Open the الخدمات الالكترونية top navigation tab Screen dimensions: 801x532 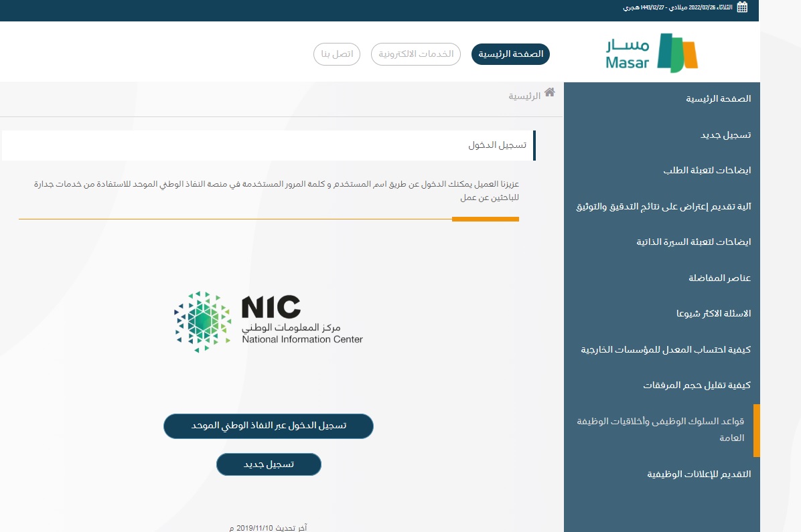(x=416, y=54)
